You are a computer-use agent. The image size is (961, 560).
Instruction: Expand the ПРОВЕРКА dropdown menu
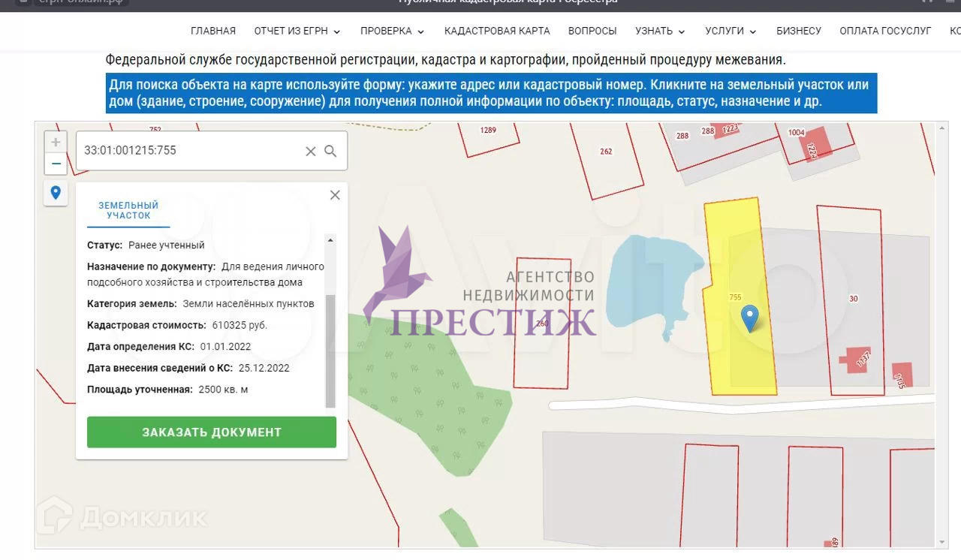click(393, 31)
